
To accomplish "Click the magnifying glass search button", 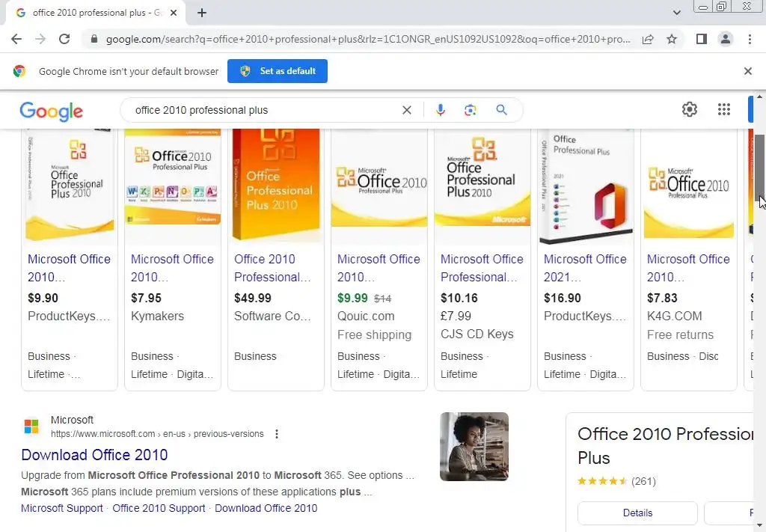I will 501,110.
